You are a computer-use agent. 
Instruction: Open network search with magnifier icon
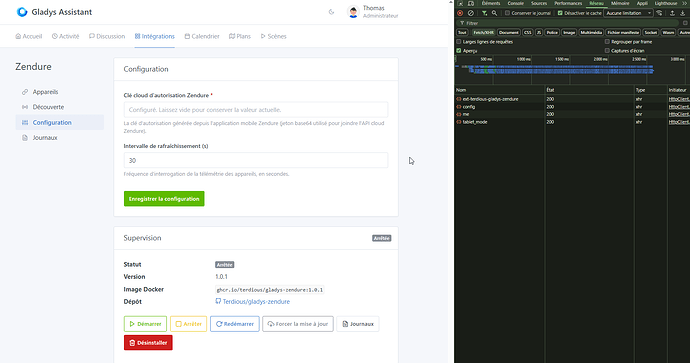495,13
